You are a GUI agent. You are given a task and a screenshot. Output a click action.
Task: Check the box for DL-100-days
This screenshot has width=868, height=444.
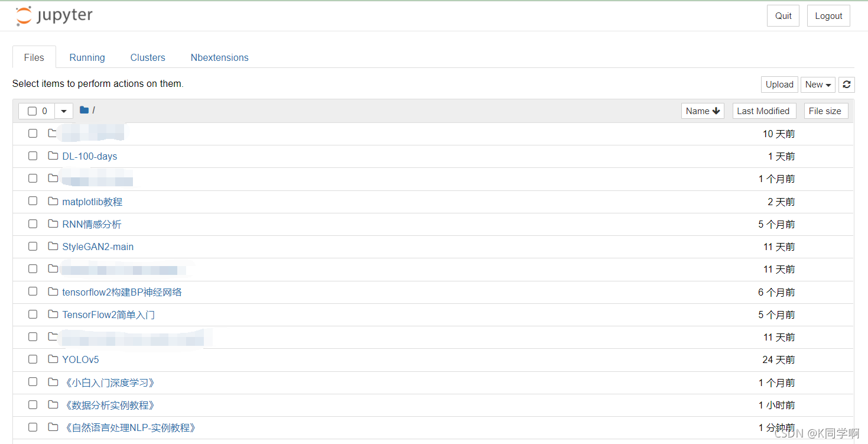33,156
